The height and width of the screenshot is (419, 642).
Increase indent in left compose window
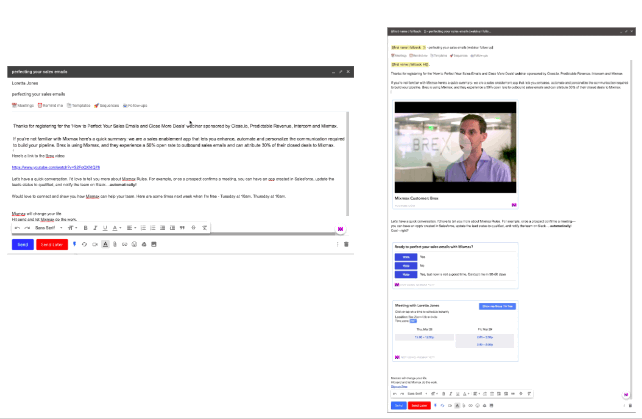[x=172, y=228]
